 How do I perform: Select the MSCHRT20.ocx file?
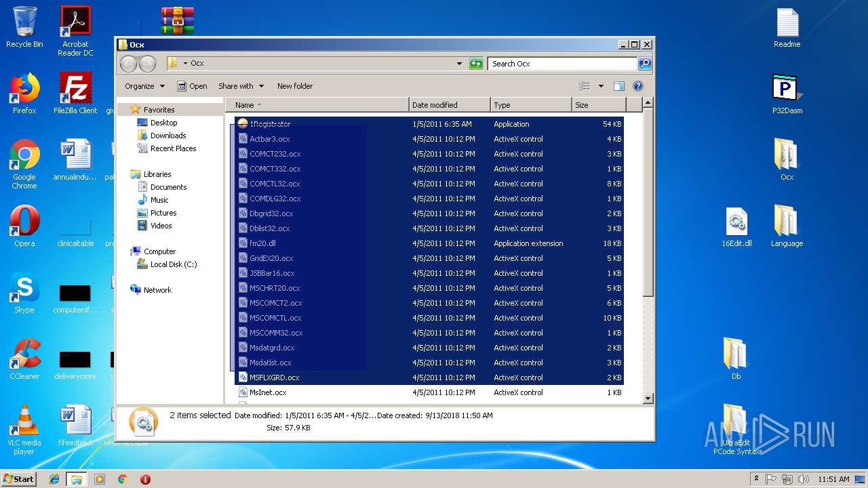(429, 288)
